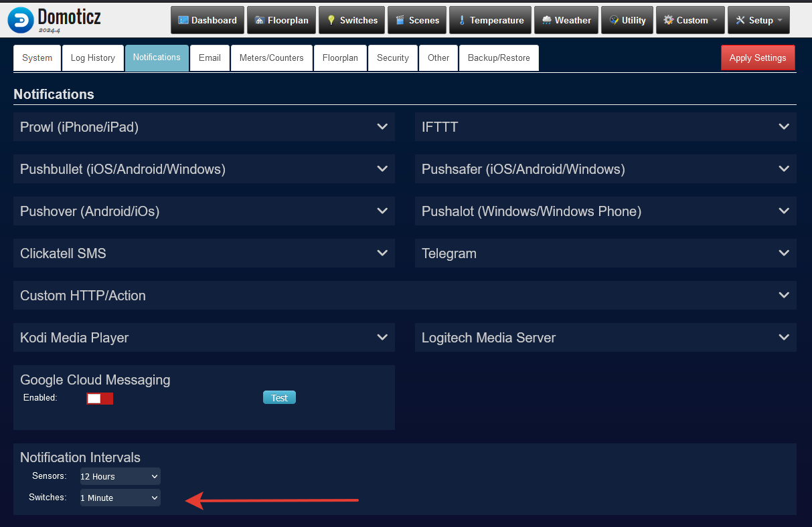Click the Custom gear icon
Image resolution: width=812 pixels, height=527 pixels.
pyautogui.click(x=668, y=20)
